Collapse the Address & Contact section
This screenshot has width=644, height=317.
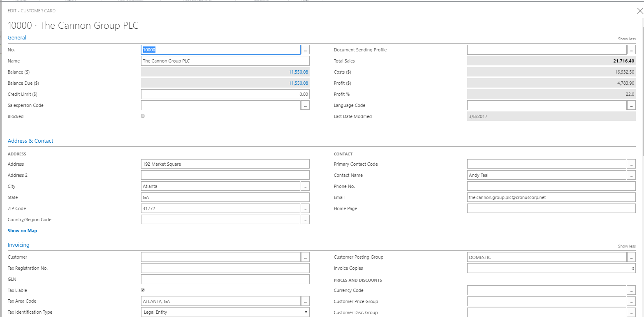30,141
